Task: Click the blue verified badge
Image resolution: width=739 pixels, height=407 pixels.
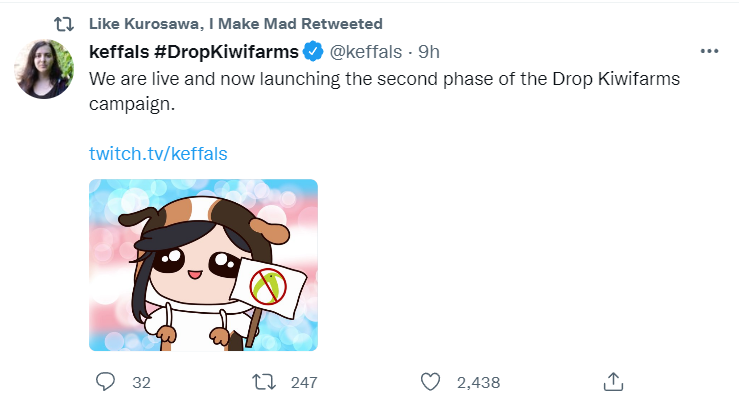Action: tap(313, 50)
